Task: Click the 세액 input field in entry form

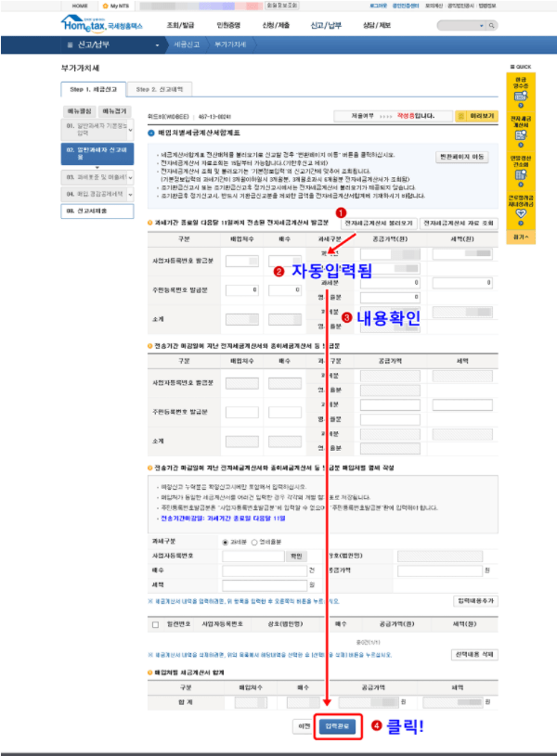Action: point(265,585)
